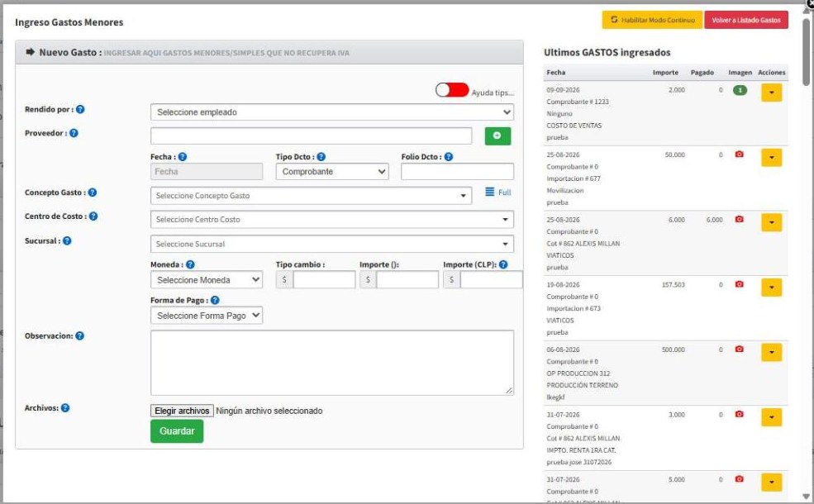Click the help icon beside Proveedor label

74,133
